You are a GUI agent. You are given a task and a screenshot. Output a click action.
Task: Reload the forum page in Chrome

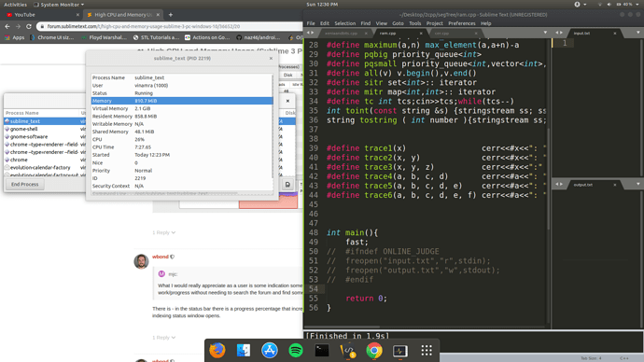pos(29,26)
